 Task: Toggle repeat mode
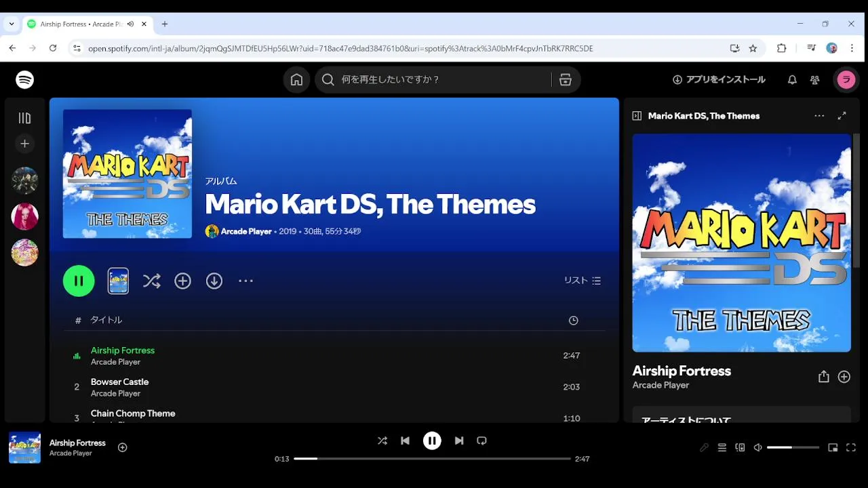point(481,441)
